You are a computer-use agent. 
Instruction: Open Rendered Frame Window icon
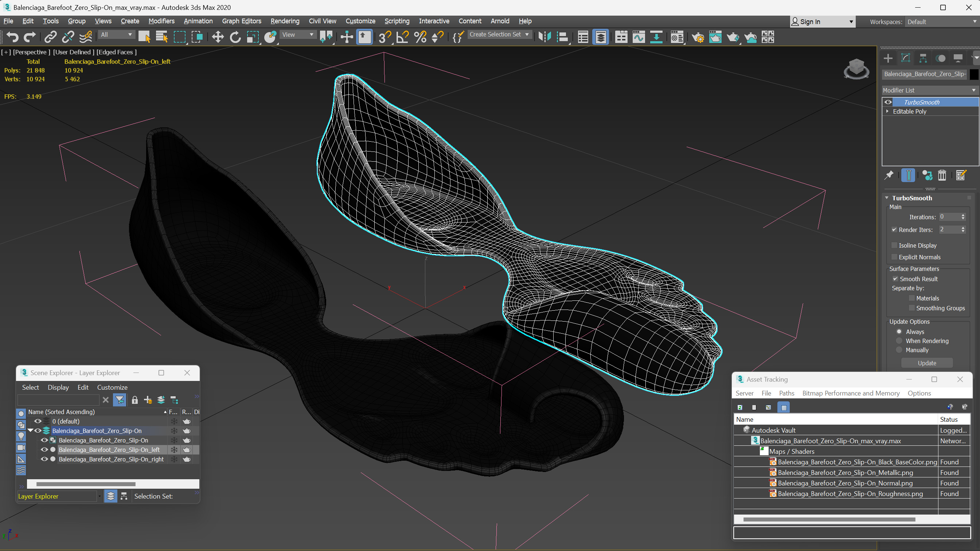[x=715, y=37]
